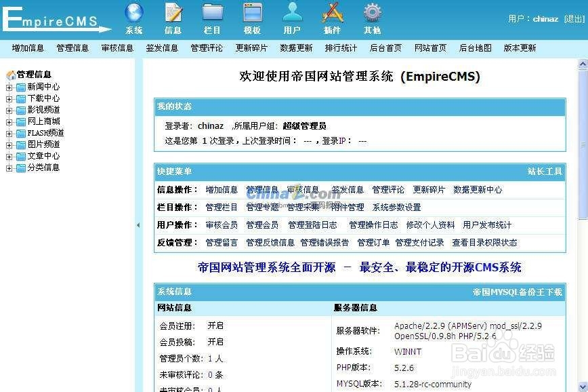
Task: Open the 用户 person icon
Action: (293, 12)
